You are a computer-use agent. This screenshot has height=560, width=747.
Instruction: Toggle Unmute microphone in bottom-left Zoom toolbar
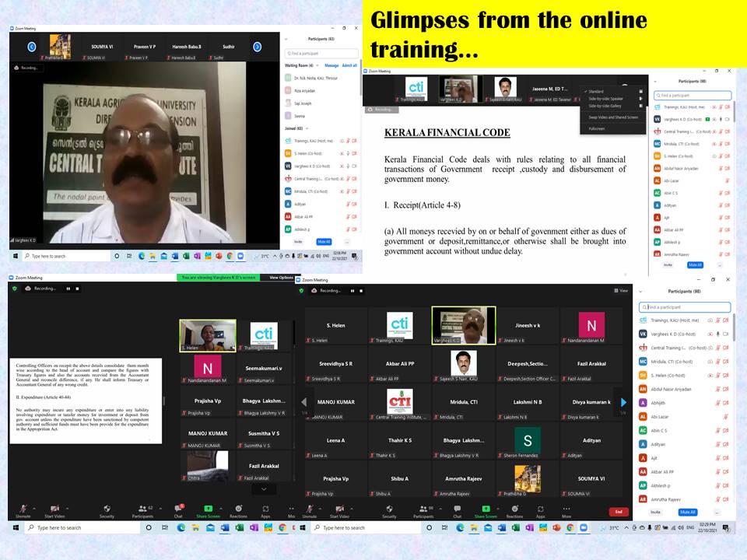23,511
